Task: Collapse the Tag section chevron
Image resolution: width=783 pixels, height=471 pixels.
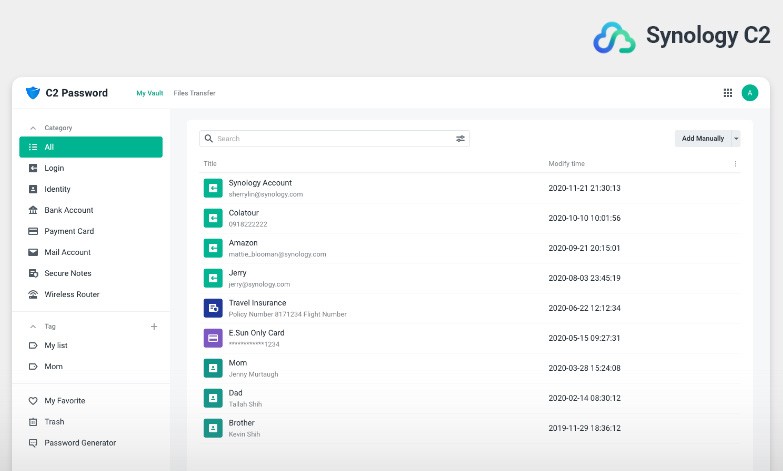Action: (33, 327)
